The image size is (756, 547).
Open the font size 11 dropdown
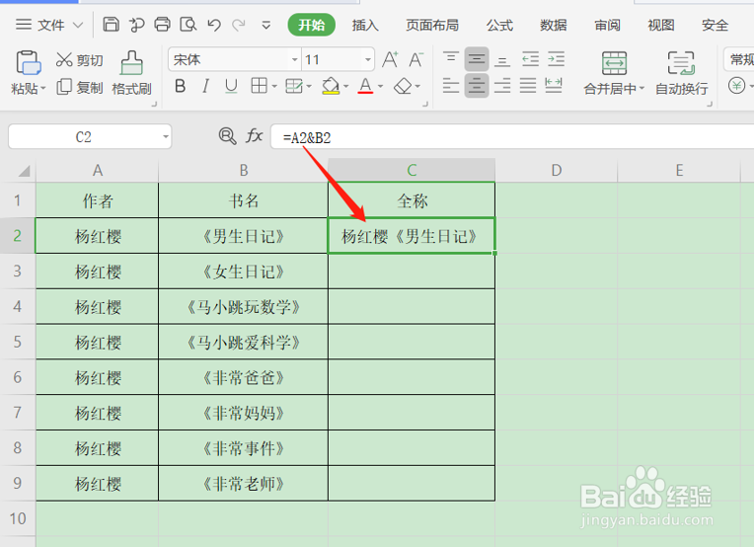point(368,60)
